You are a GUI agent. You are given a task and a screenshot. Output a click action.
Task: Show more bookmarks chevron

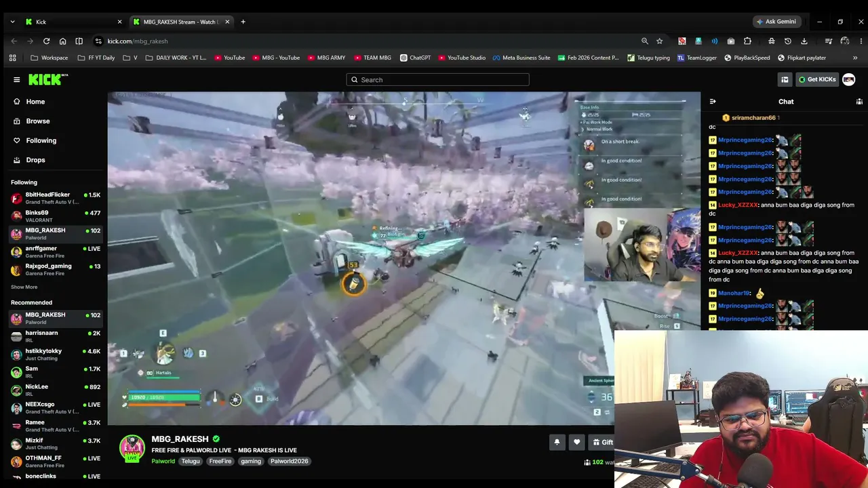point(855,58)
